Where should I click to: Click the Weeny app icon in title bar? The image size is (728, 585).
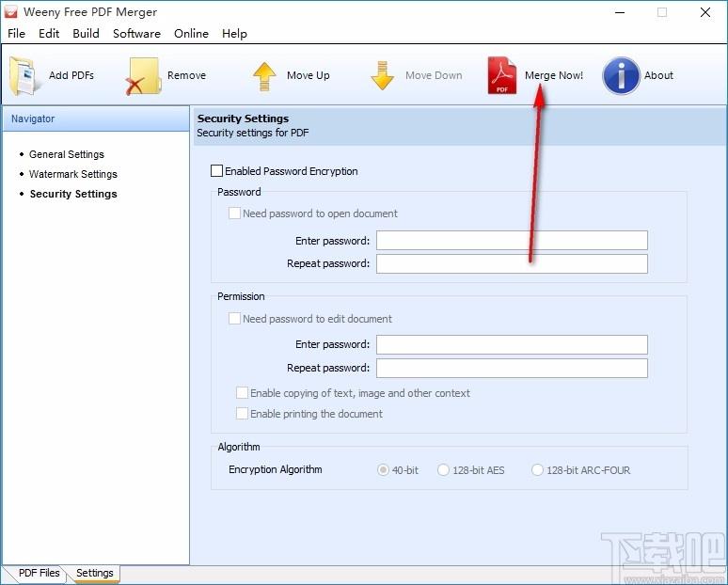(x=10, y=12)
